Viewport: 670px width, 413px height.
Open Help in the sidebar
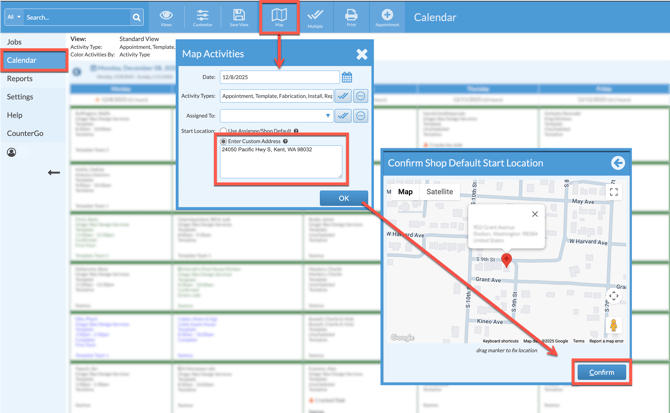click(x=15, y=115)
